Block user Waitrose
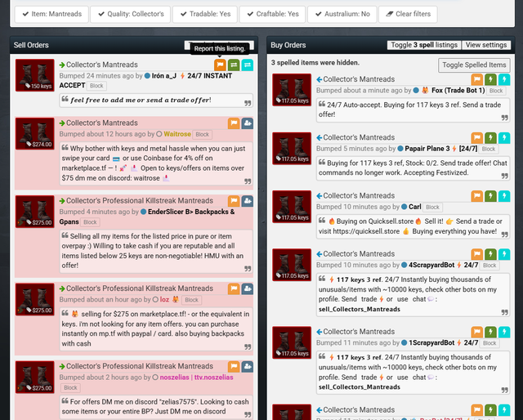 click(x=202, y=135)
